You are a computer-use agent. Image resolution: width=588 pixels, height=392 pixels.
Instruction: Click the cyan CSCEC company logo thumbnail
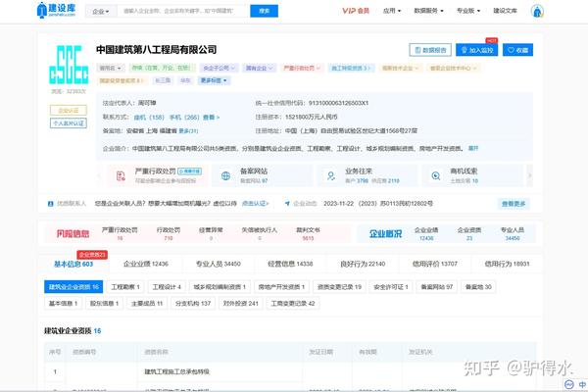[x=69, y=65]
